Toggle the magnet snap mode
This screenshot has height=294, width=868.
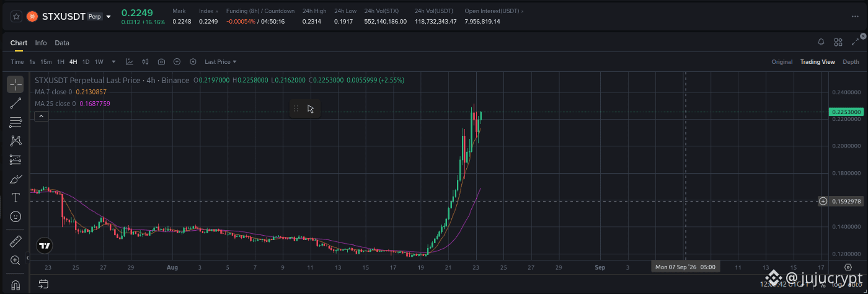tap(15, 285)
